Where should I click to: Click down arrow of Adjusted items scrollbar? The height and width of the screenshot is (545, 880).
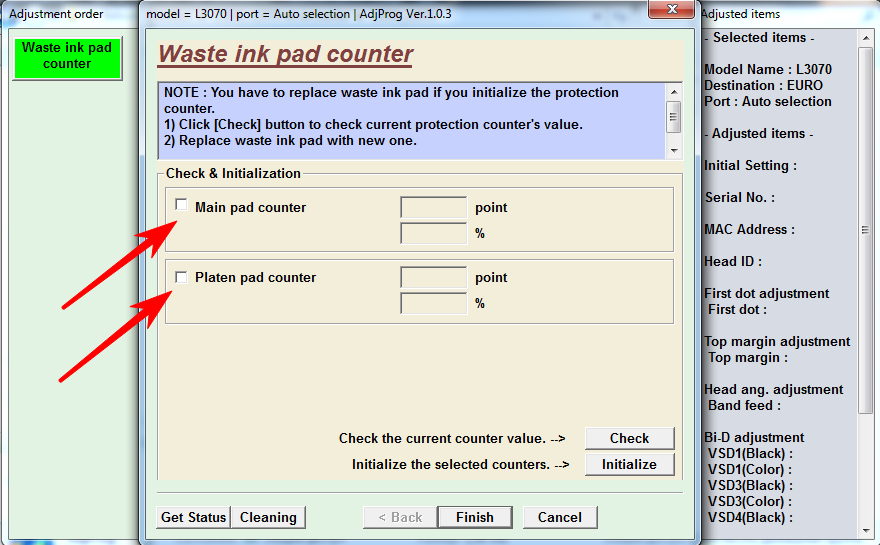pyautogui.click(x=866, y=530)
